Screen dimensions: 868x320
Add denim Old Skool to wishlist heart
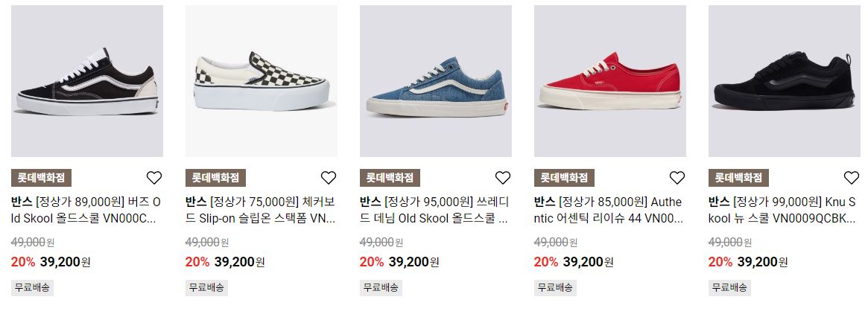coord(503,178)
